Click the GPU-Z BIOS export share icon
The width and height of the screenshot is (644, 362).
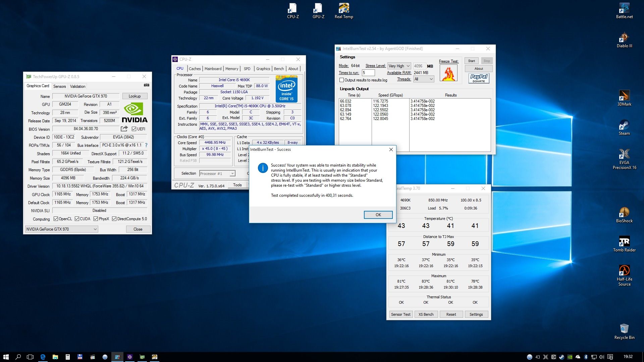tap(124, 129)
